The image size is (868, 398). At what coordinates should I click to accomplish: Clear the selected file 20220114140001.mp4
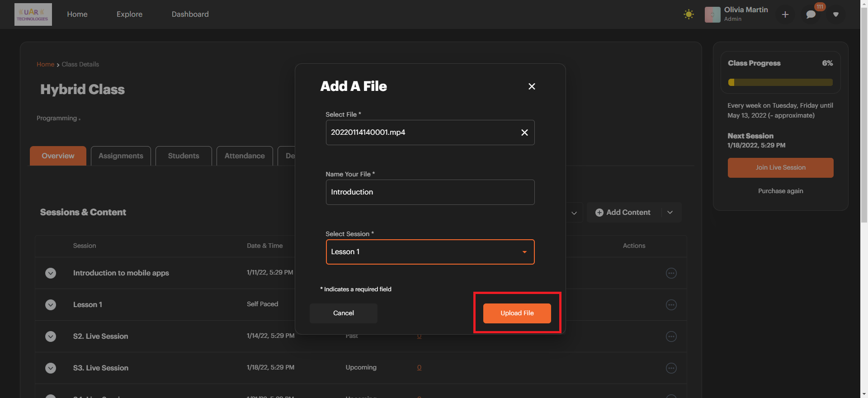coord(524,133)
